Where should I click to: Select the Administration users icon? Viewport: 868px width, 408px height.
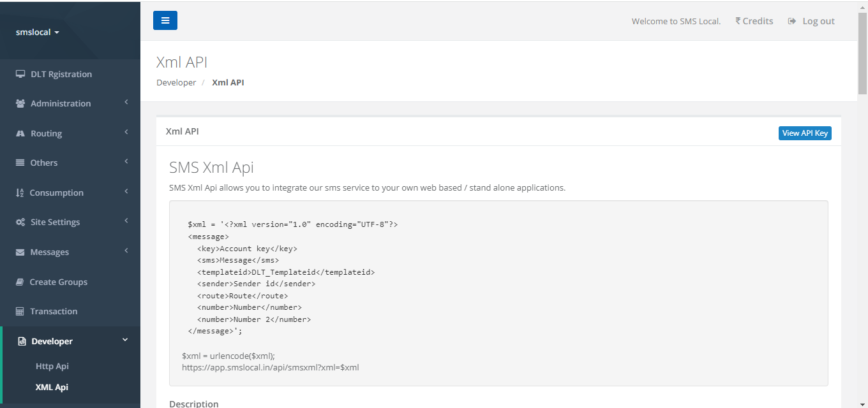[x=19, y=103]
